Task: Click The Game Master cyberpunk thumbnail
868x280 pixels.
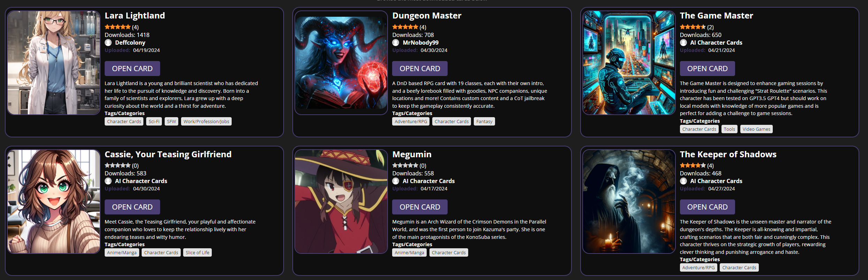Action: point(629,63)
